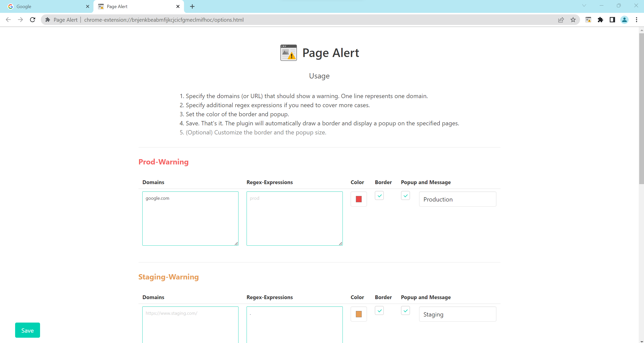644x343 pixels.
Task: Open a new tab with the plus button
Action: point(192,7)
